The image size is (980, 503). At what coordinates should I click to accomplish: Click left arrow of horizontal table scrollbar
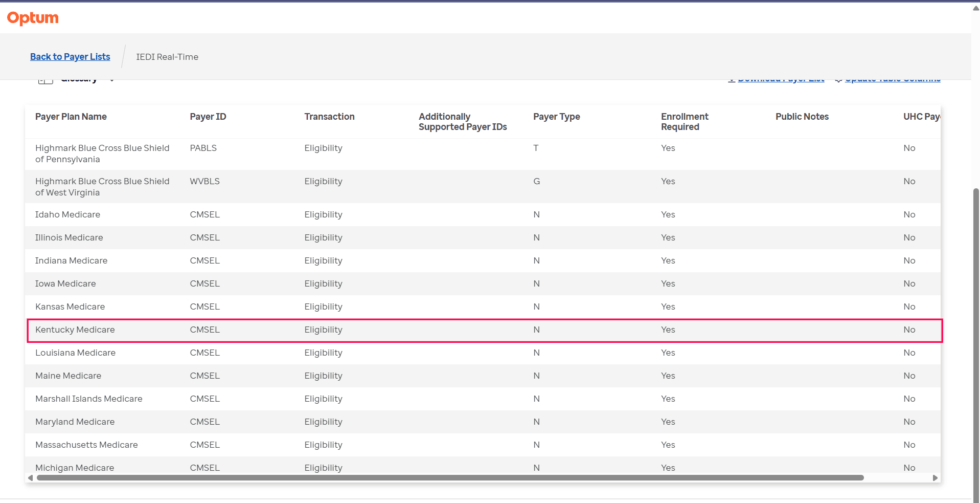click(x=30, y=478)
